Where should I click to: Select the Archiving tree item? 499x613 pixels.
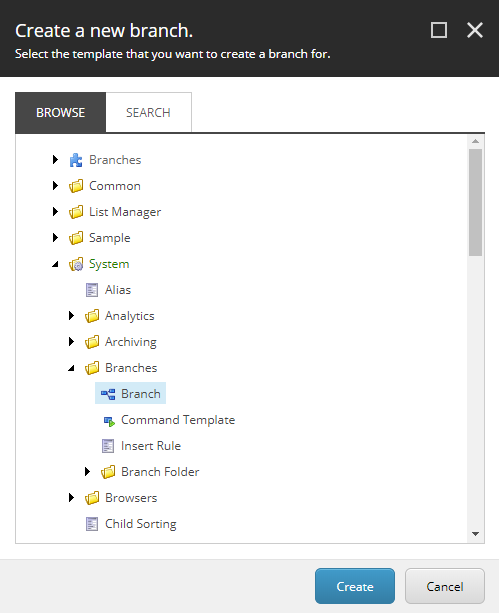click(x=131, y=342)
